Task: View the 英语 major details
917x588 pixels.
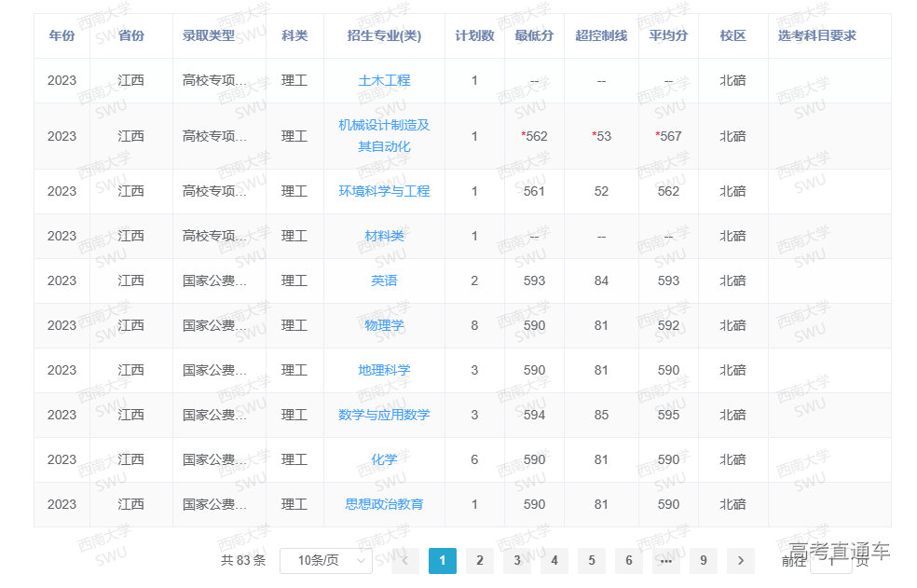Action: [384, 280]
